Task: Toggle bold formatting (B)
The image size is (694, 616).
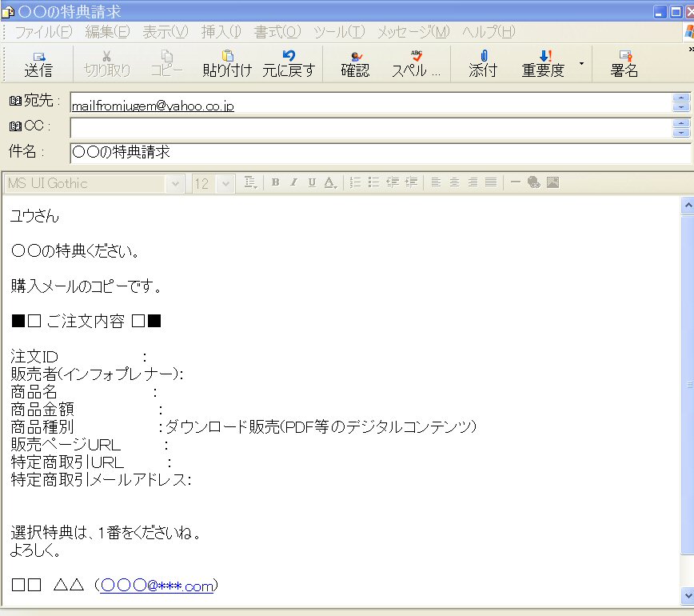Action: pos(275,182)
